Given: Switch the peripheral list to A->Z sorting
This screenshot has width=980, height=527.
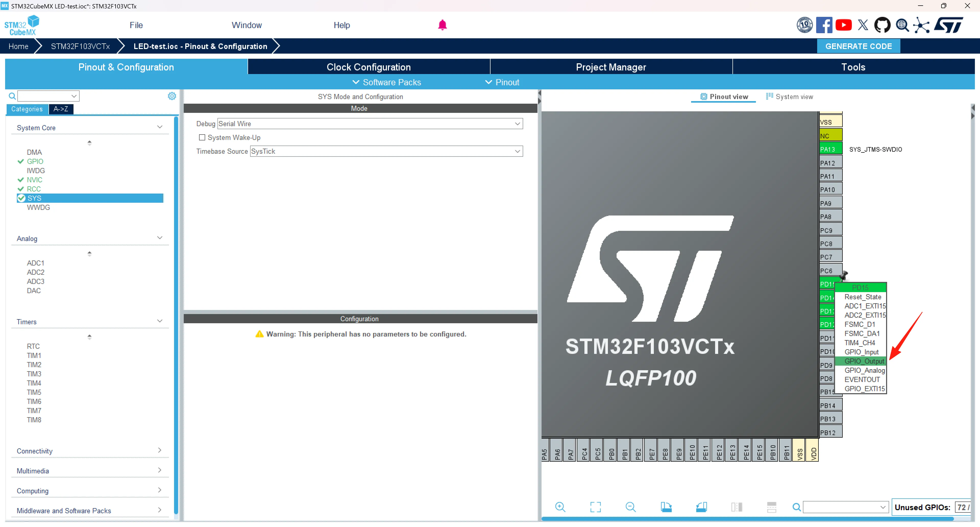Looking at the screenshot, I should (61, 109).
